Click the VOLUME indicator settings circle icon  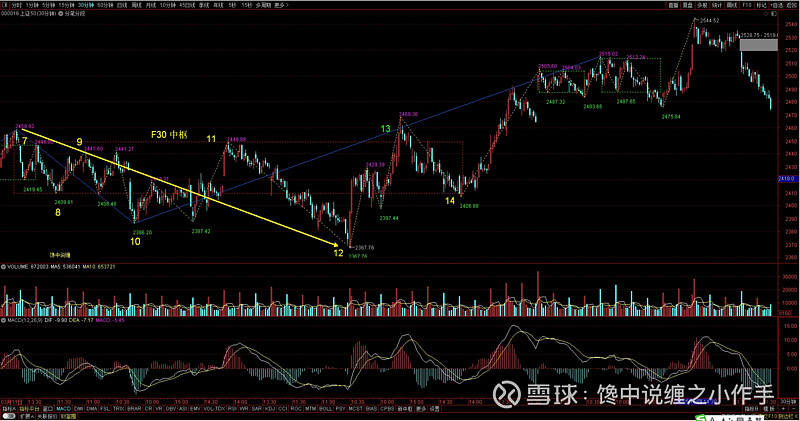coord(3,267)
